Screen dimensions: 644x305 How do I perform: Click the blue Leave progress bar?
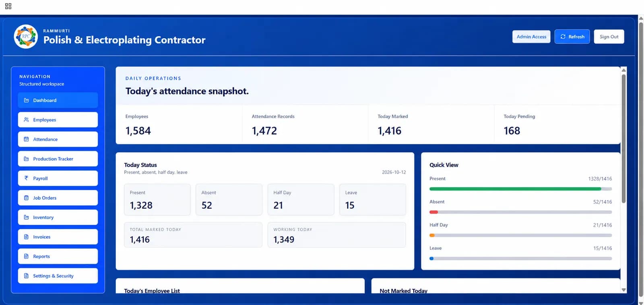point(431,259)
